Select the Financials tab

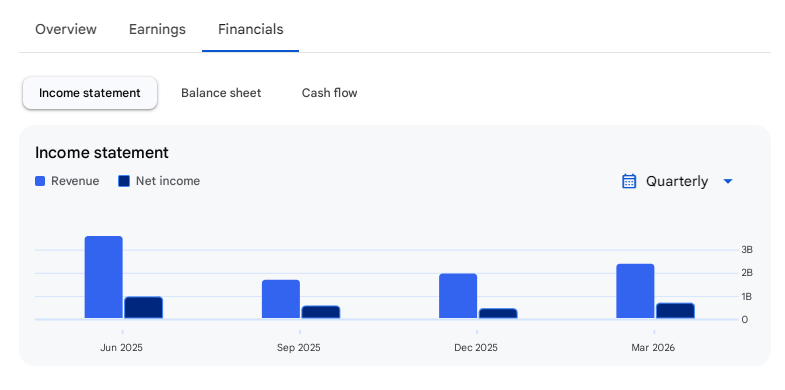pyautogui.click(x=250, y=29)
